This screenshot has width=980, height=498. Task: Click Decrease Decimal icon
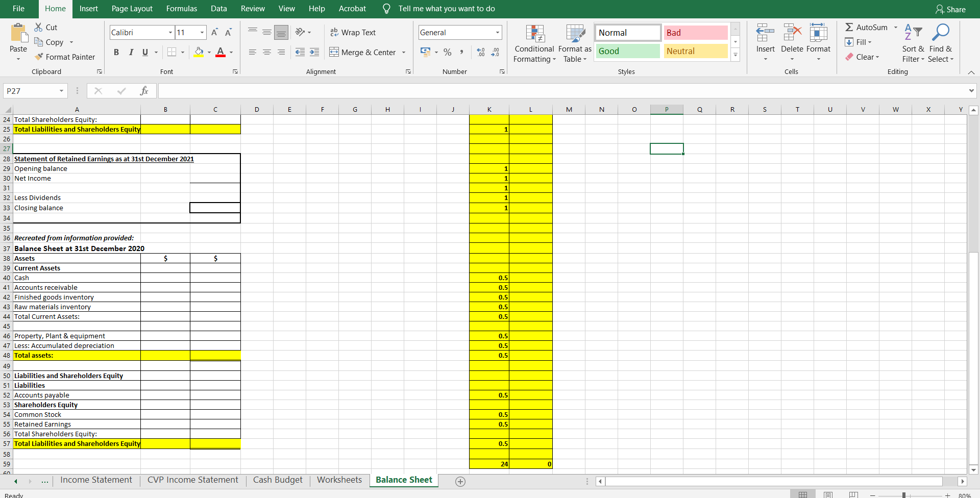click(x=495, y=52)
